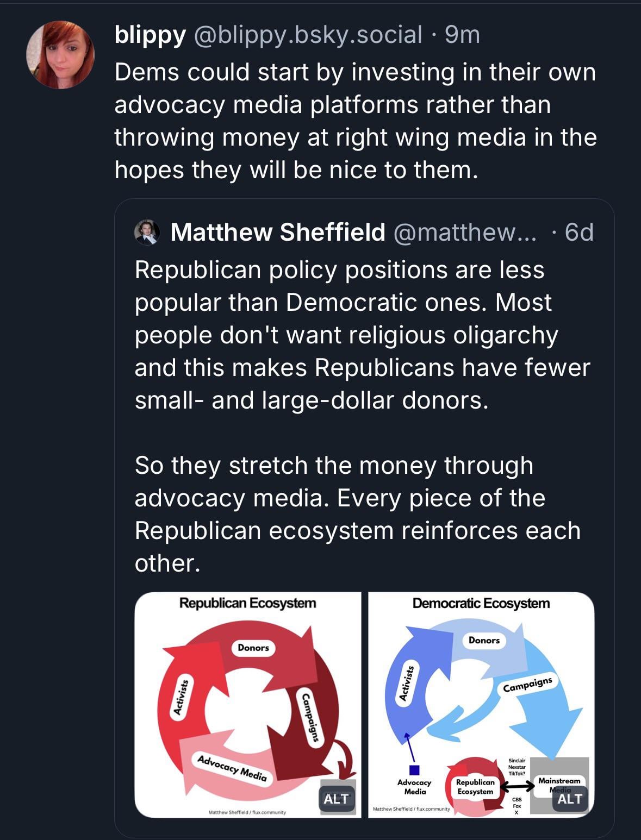Click the Donors label in Republican diagram
The height and width of the screenshot is (840, 641).
[x=253, y=648]
